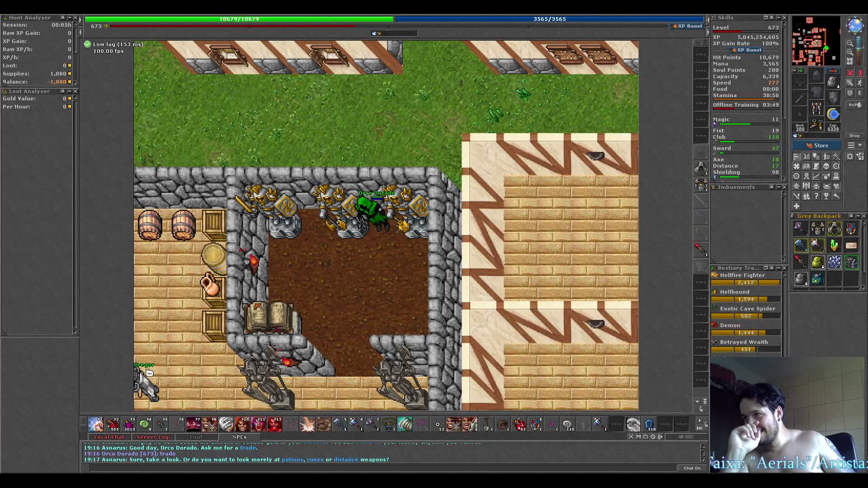Open the analytics chart button

pyautogui.click(x=816, y=176)
